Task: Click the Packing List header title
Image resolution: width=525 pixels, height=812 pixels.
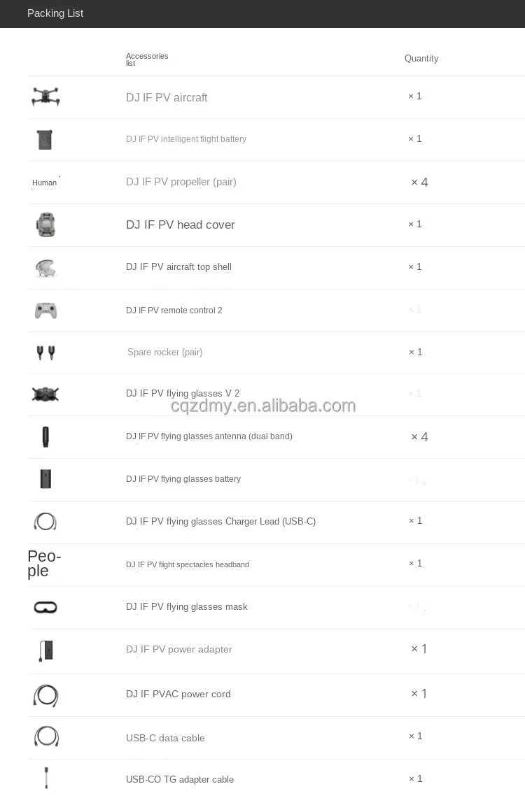Action: click(55, 13)
